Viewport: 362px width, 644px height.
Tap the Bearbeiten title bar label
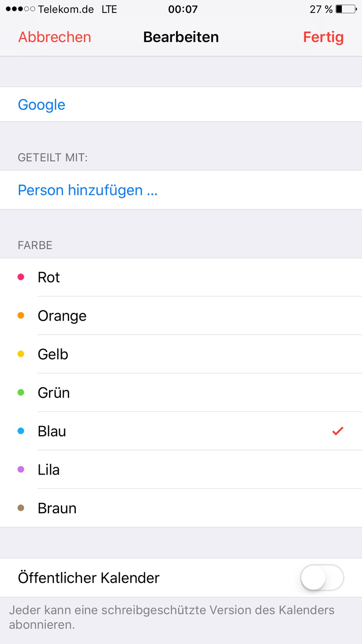point(181,37)
